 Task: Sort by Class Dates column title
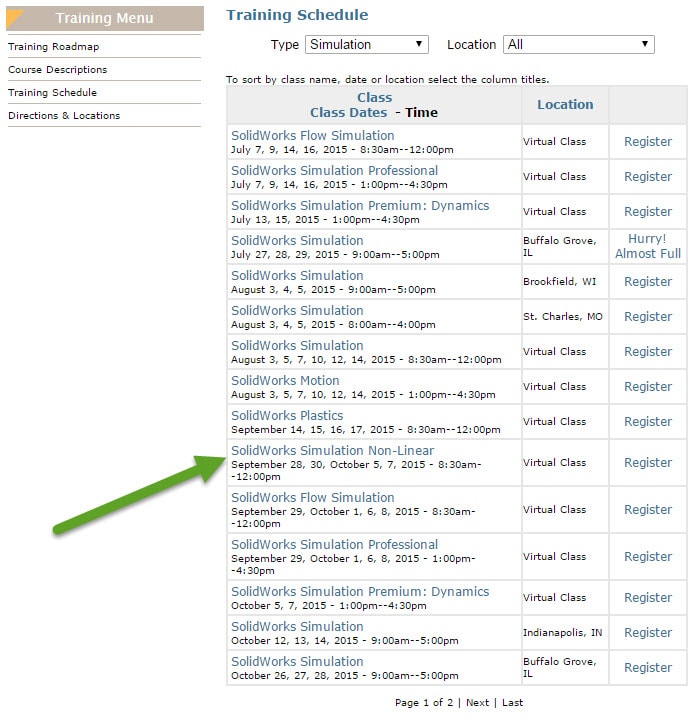(348, 112)
